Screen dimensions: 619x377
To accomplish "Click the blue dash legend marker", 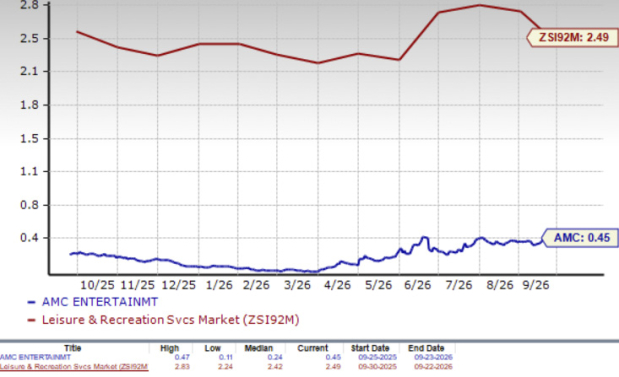I will [32, 303].
